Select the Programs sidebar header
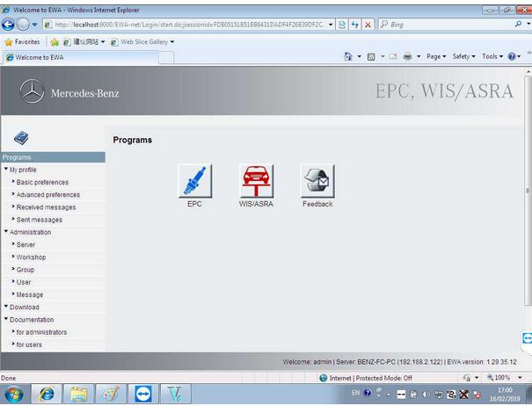Image resolution: width=532 pixels, height=406 pixels. (53, 157)
